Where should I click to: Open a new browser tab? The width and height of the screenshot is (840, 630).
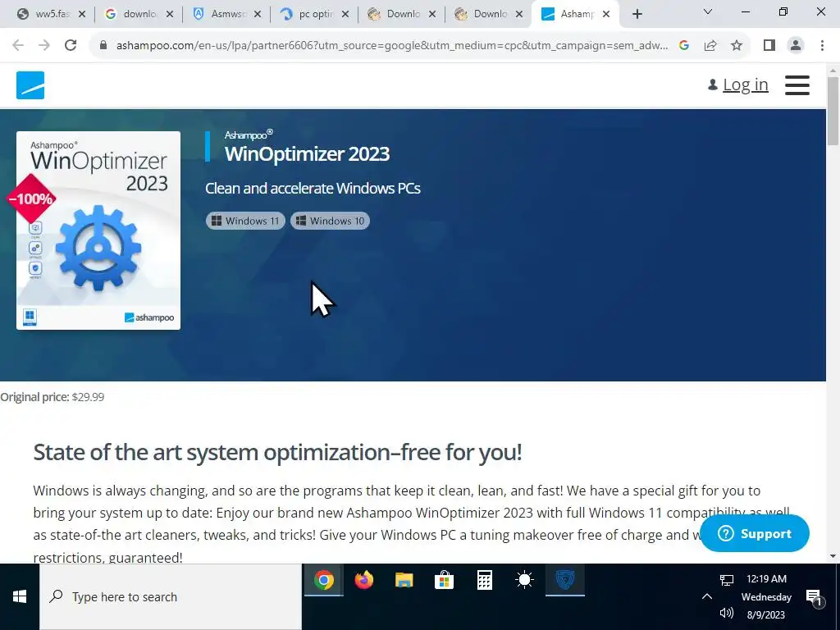[x=637, y=15]
